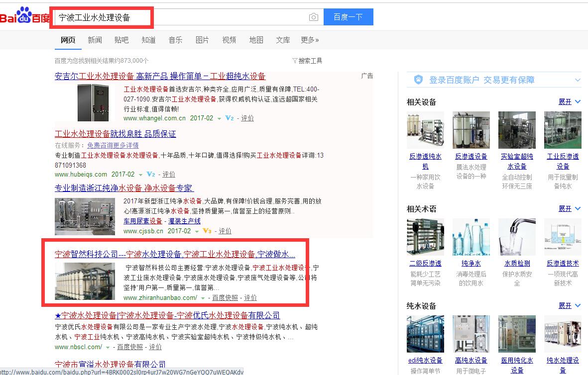
Task: Click the 免费咨询更多详情 link
Action: (x=113, y=145)
